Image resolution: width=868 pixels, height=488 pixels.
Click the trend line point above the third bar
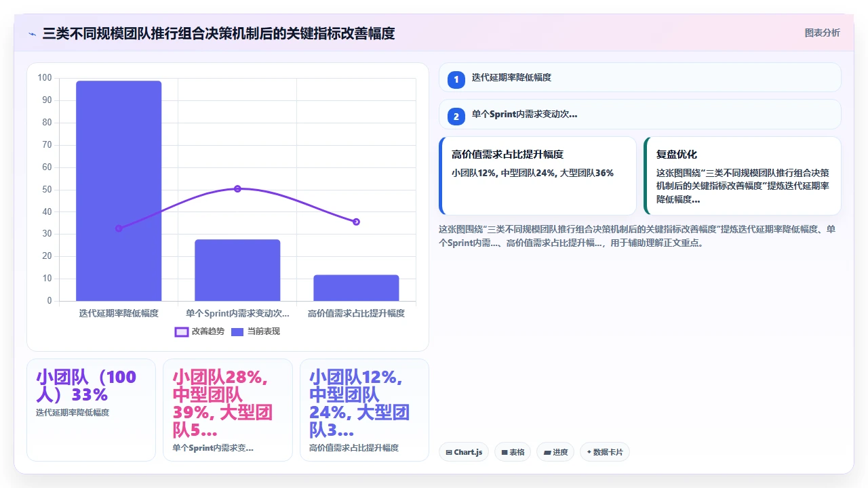click(x=356, y=222)
